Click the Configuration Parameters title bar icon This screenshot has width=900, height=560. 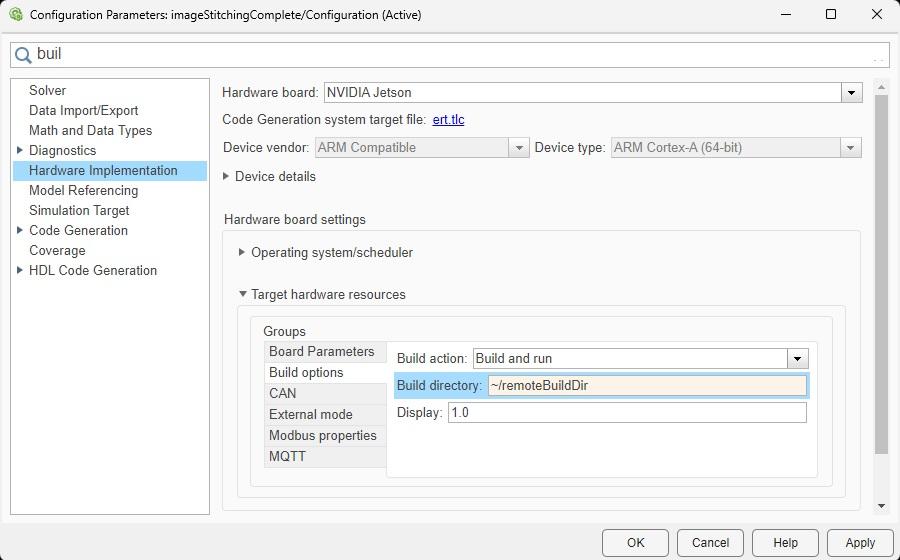tap(16, 14)
